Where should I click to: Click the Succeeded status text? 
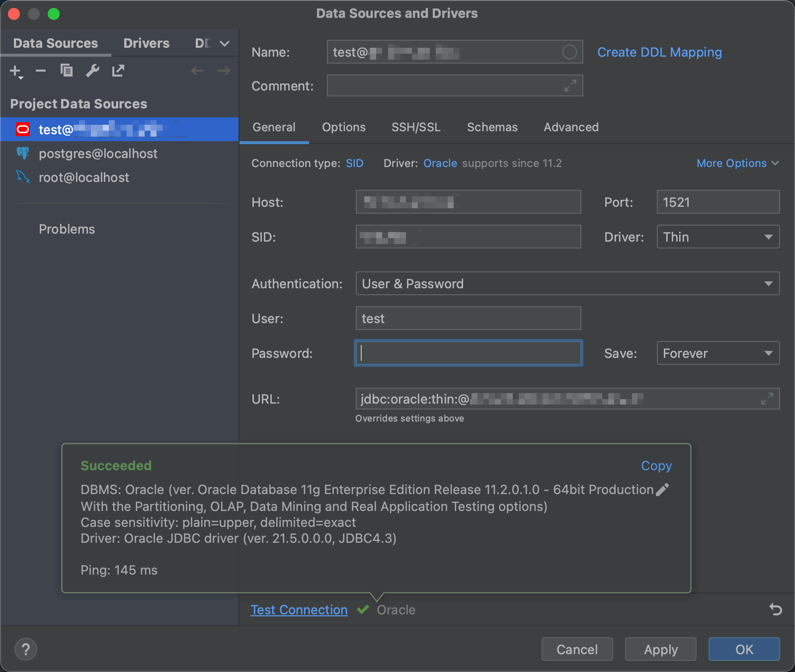click(x=116, y=466)
